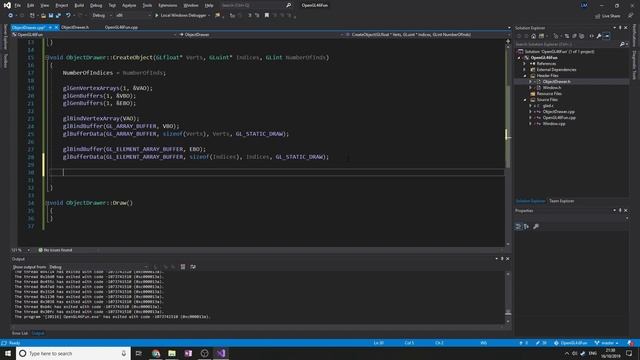This screenshot has height=360, width=640.
Task: Start the Local Windows Debugger
Action: click(x=180, y=16)
